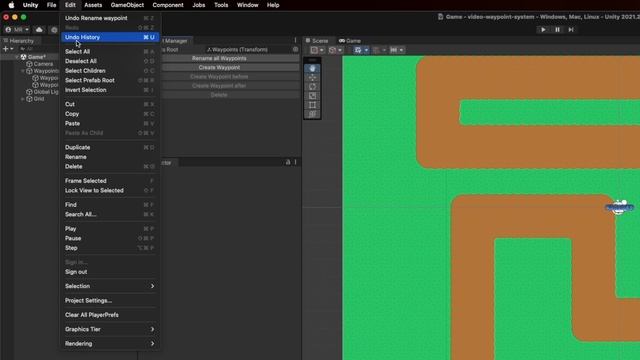Screen dimensions: 640x360
Task: Choose Undo History from Edit menu
Action: (110, 37)
